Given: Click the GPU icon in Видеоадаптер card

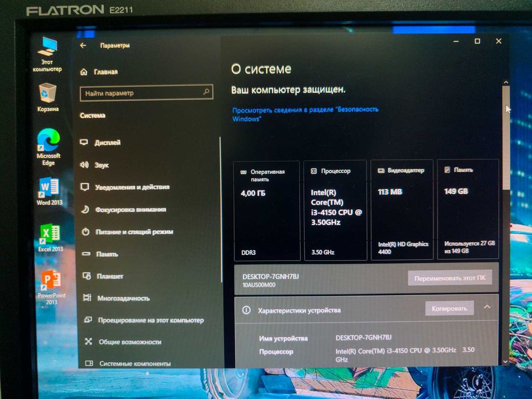Looking at the screenshot, I should click(x=381, y=170).
